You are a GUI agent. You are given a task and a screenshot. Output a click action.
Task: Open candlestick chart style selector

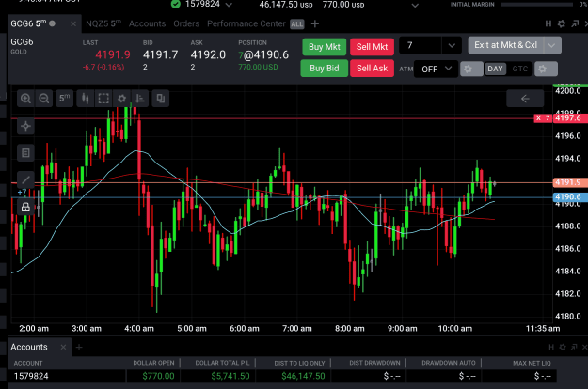pos(85,99)
